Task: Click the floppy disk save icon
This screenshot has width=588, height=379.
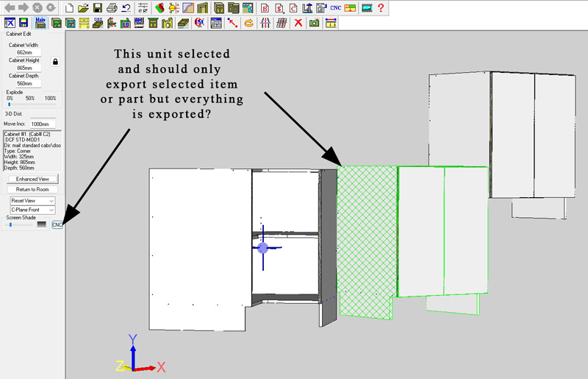Action: [98, 7]
